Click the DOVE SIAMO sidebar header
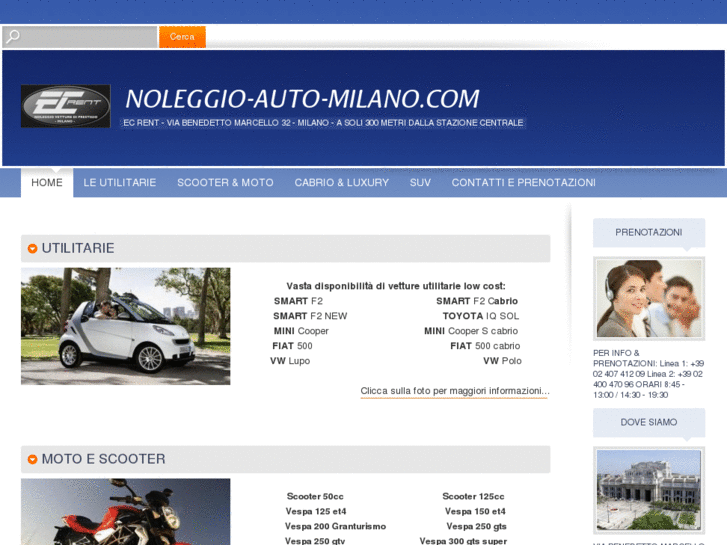Viewport: 727px width, 545px height. click(649, 422)
